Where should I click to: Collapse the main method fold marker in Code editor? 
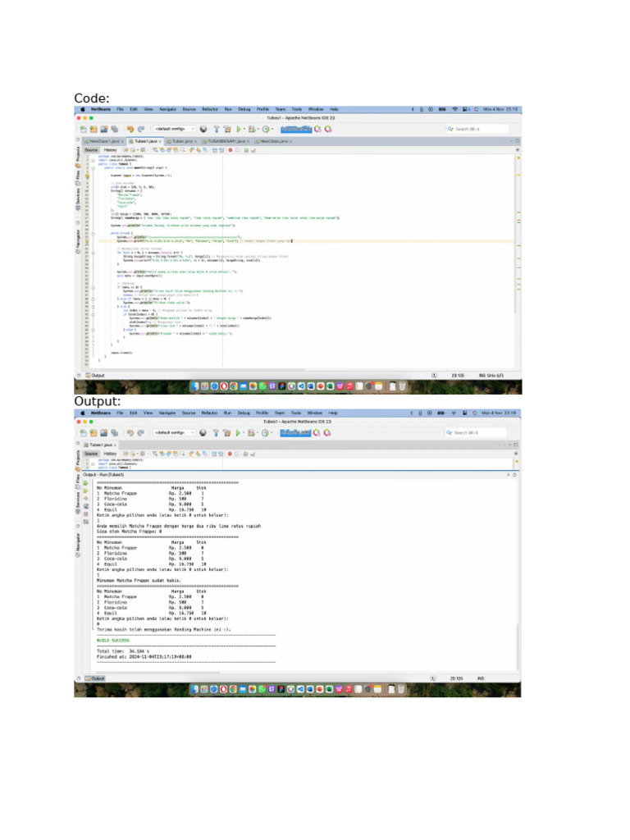point(94,167)
